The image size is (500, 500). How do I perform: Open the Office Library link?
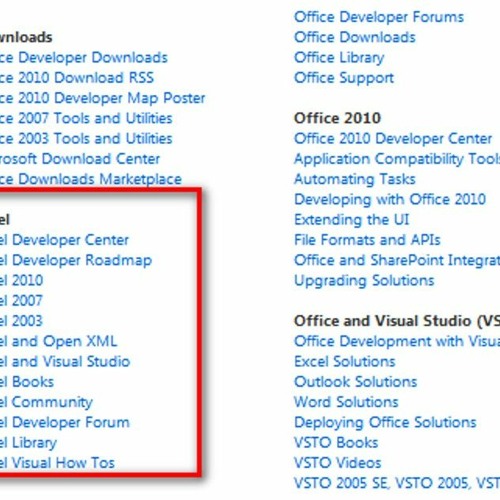[x=339, y=58]
